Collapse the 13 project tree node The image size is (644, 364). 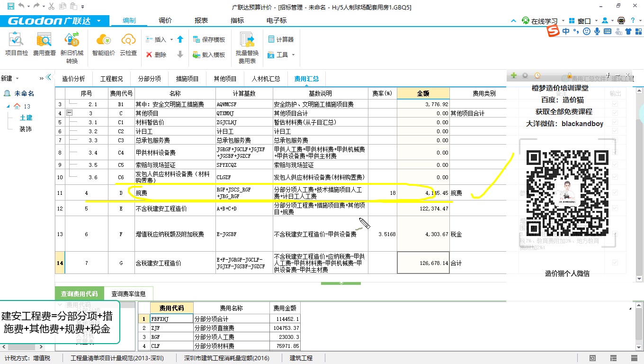(x=9, y=106)
